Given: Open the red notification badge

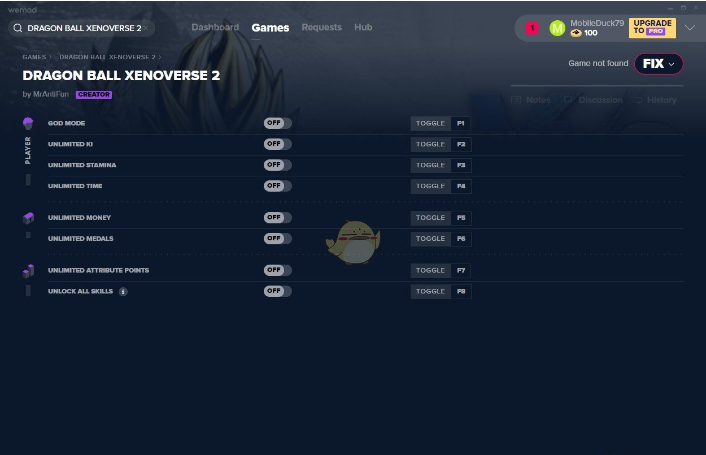Looking at the screenshot, I should coord(532,28).
